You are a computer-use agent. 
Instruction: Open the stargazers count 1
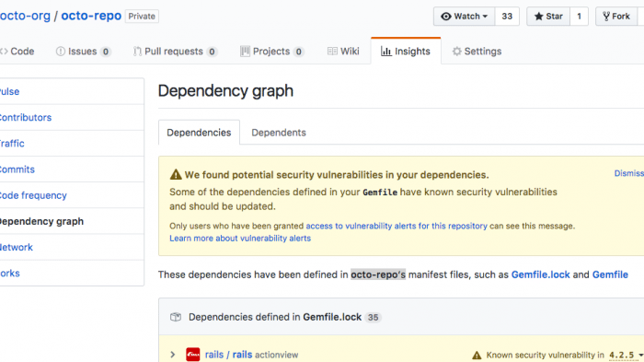(579, 17)
